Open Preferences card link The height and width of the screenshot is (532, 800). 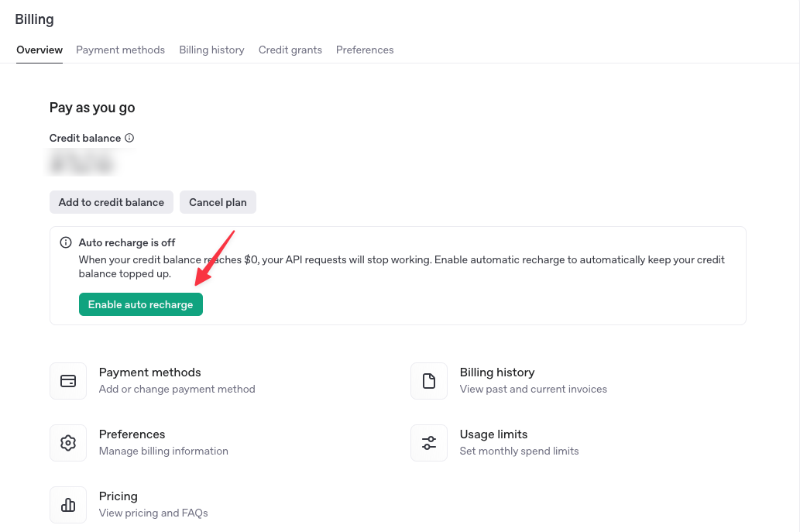pos(132,434)
